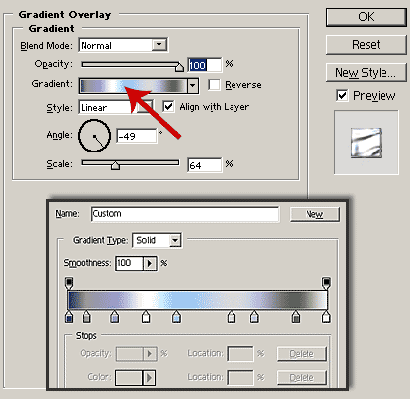410x399 pixels.
Task: Click the Reset button
Action: 366,45
